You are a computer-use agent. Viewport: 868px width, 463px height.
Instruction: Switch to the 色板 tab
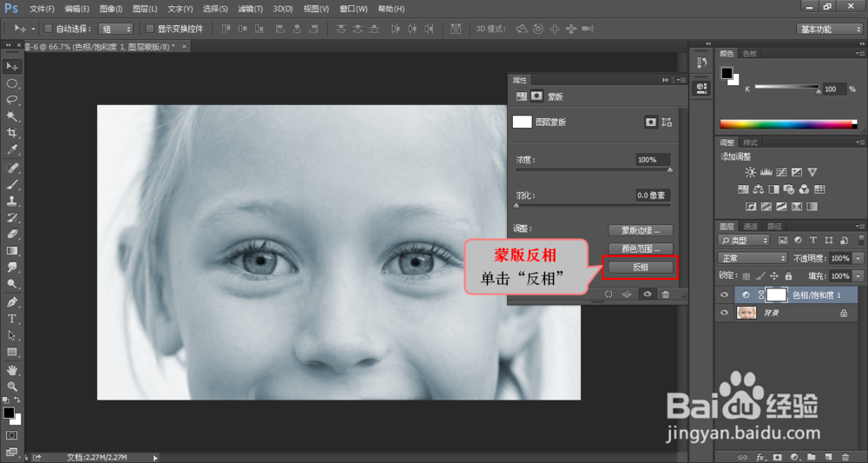tap(750, 54)
